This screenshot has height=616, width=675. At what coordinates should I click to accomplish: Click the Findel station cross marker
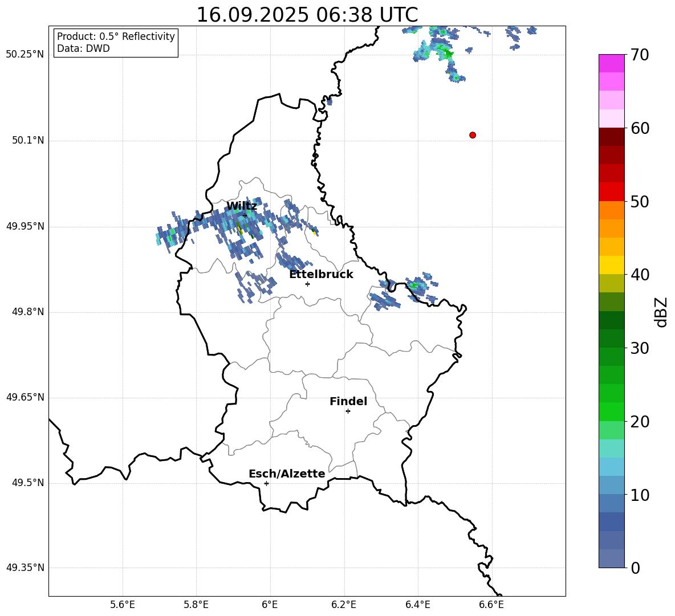(348, 411)
